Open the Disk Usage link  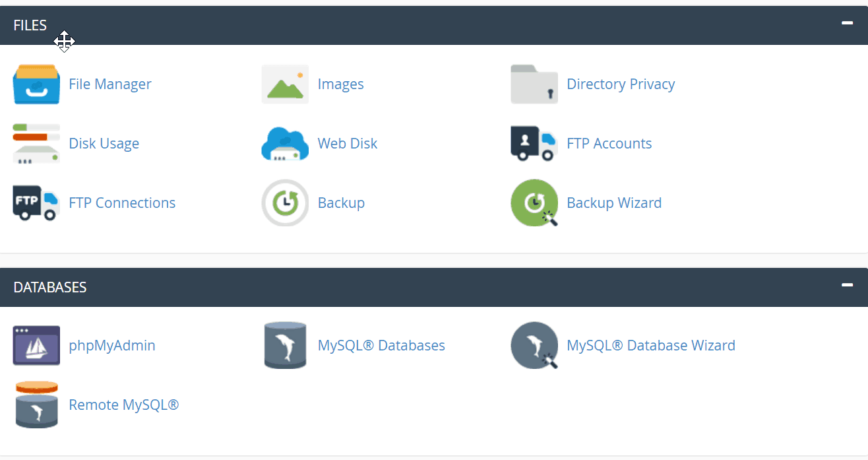click(104, 143)
